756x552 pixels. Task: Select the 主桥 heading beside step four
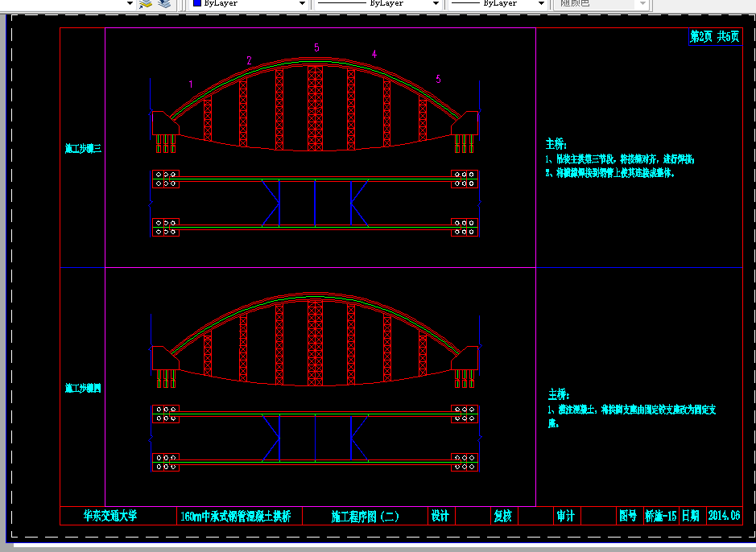coord(559,394)
